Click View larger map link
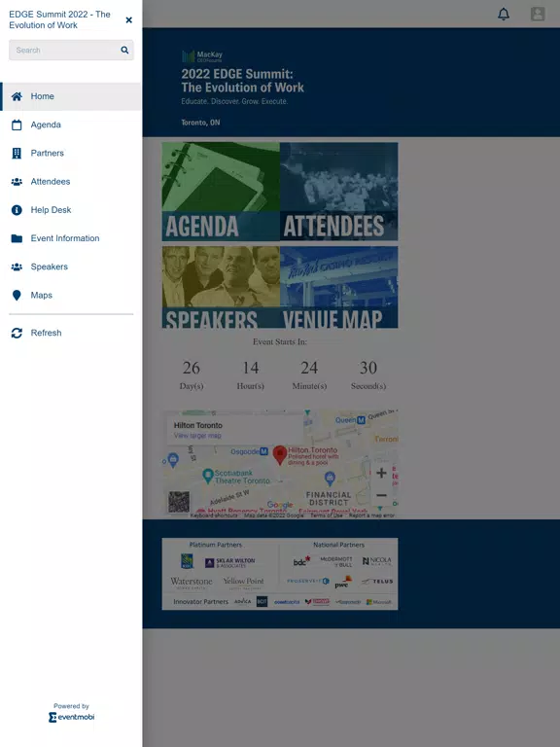 197,436
